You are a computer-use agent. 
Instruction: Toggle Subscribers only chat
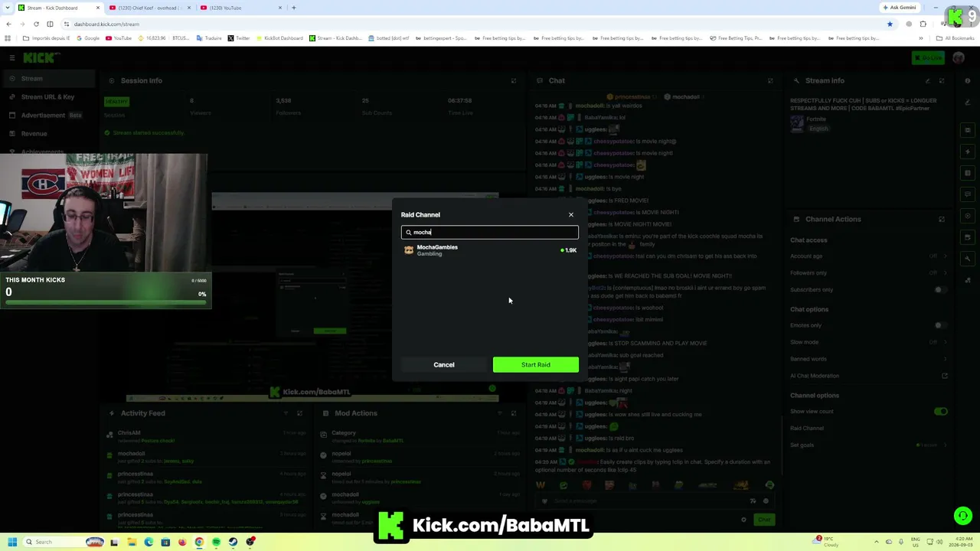[x=940, y=290]
